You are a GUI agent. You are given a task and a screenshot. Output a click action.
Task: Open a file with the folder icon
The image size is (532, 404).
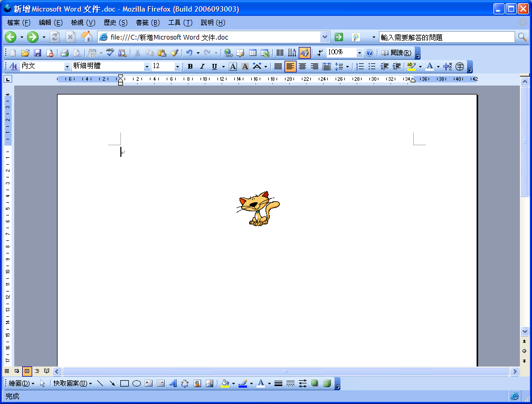(x=25, y=53)
